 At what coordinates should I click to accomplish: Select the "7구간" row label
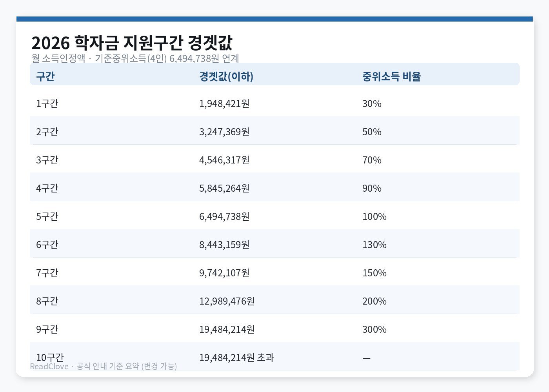click(47, 273)
